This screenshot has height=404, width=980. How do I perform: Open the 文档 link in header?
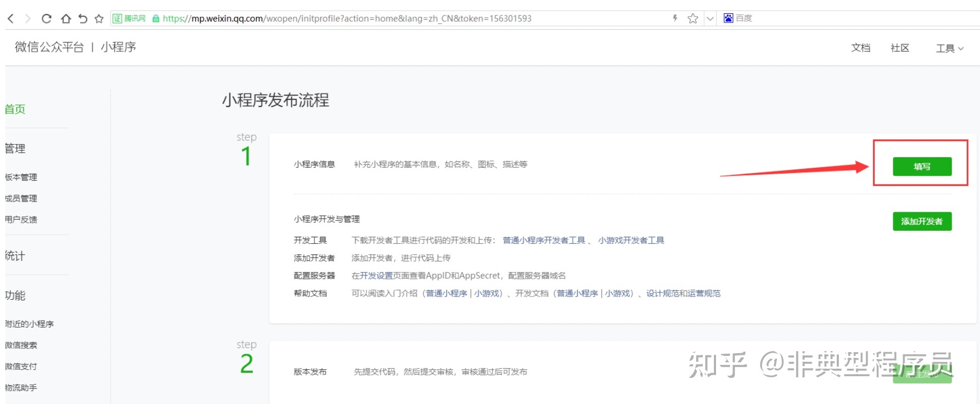pos(860,48)
